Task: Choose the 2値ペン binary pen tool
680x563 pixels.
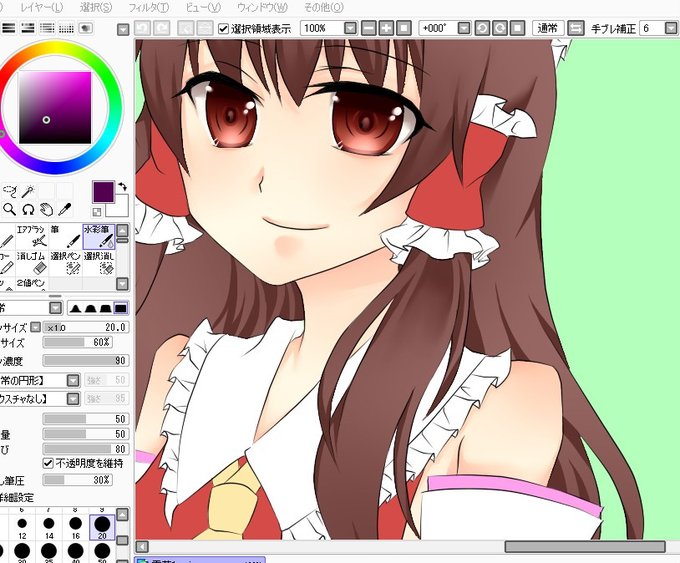Action: tap(32, 283)
